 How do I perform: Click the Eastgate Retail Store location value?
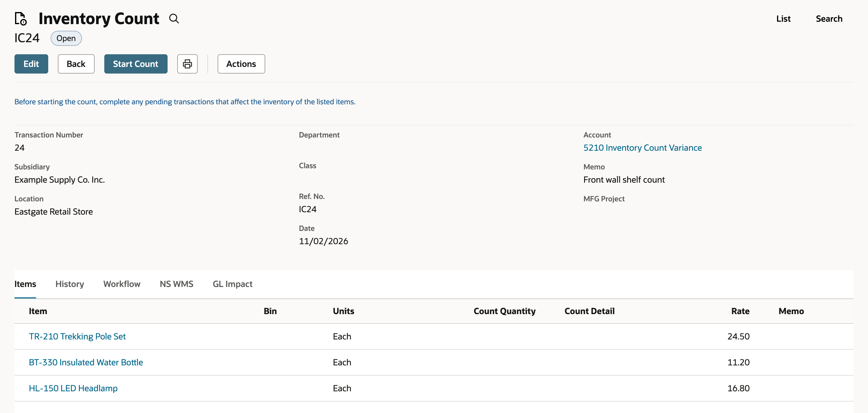(x=54, y=211)
